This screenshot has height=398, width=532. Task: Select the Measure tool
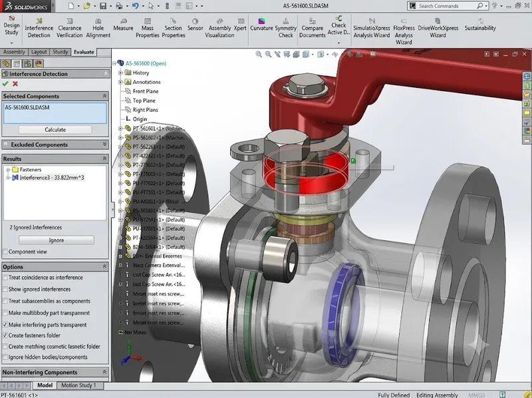[x=123, y=25]
